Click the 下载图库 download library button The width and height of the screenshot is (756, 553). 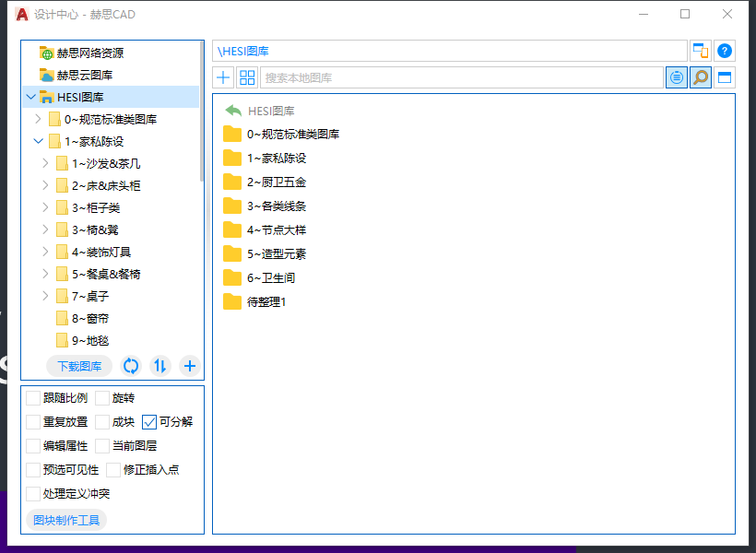79,367
